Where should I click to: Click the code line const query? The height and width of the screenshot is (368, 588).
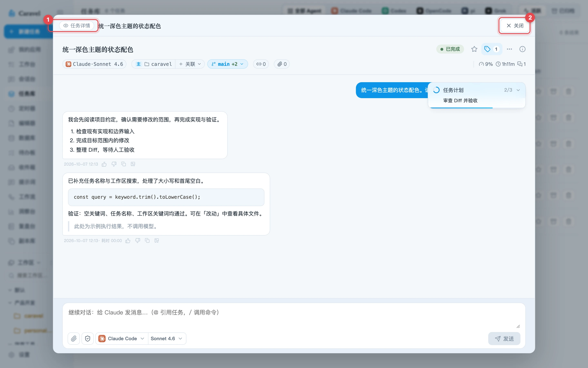pos(137,197)
